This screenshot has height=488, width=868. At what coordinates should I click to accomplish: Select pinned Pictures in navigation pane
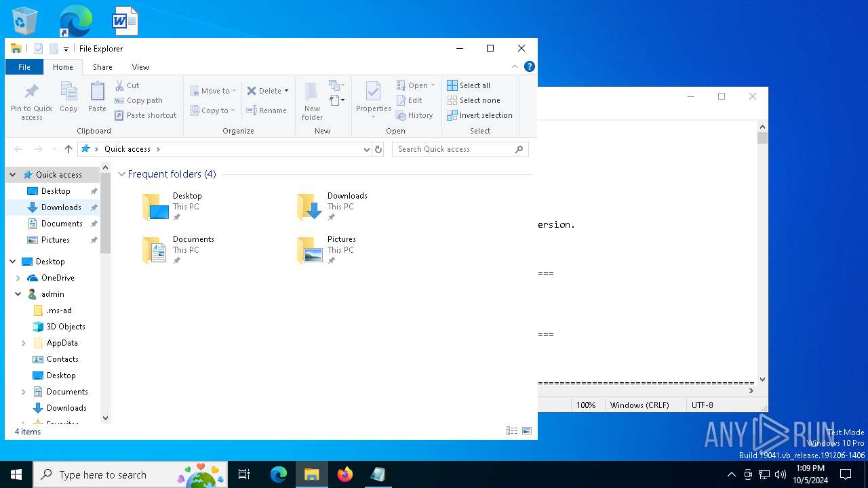pyautogui.click(x=56, y=240)
